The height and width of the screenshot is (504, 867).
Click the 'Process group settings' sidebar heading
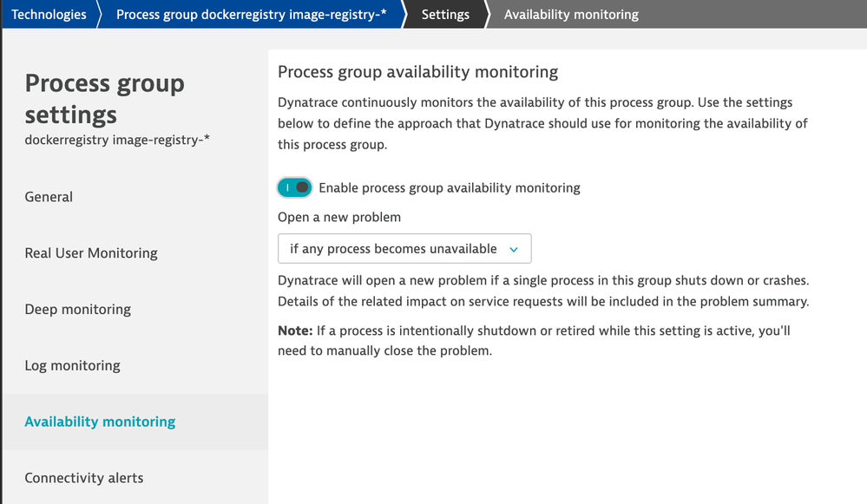coord(104,99)
